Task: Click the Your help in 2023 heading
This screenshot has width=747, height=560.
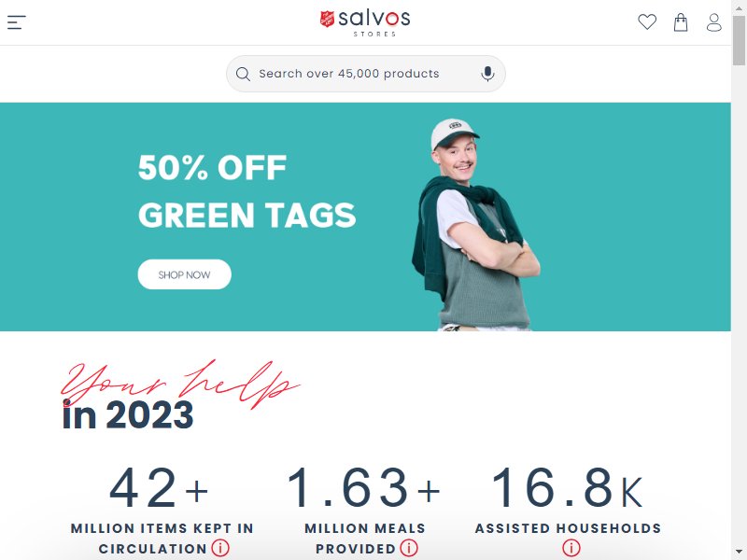Action: pos(180,396)
